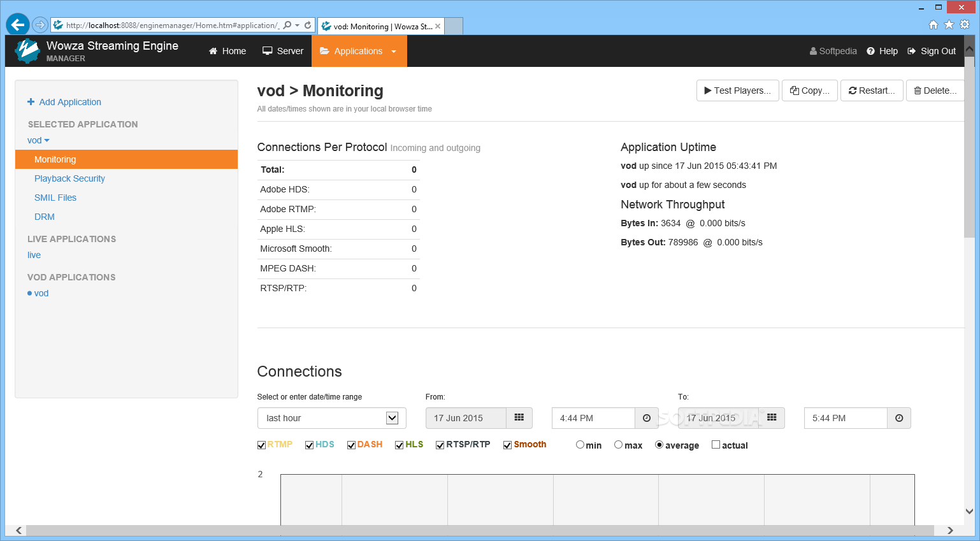Image resolution: width=980 pixels, height=541 pixels.
Task: Open SMIL Files page
Action: tap(55, 198)
